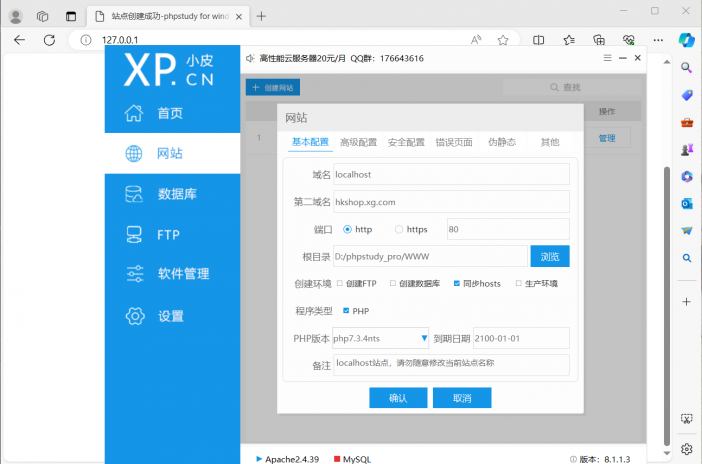Click the Apache2.4.39 status entry
This screenshot has height=464, width=702.
coord(287,459)
